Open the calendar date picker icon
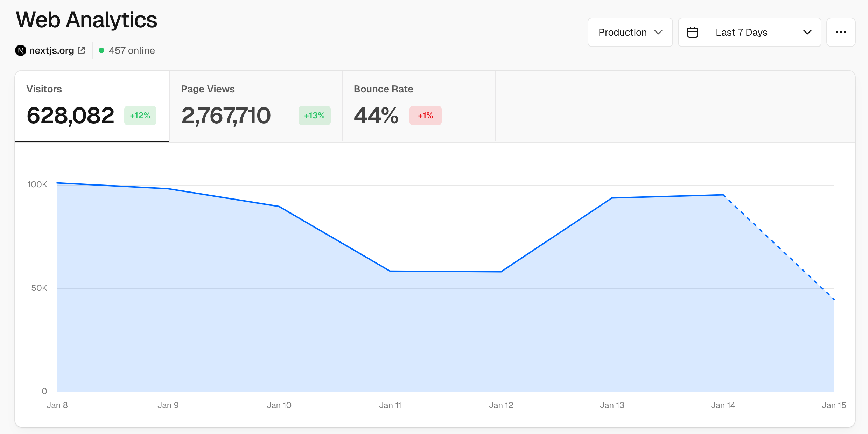Screen dimensions: 868x434 pyautogui.click(x=692, y=32)
